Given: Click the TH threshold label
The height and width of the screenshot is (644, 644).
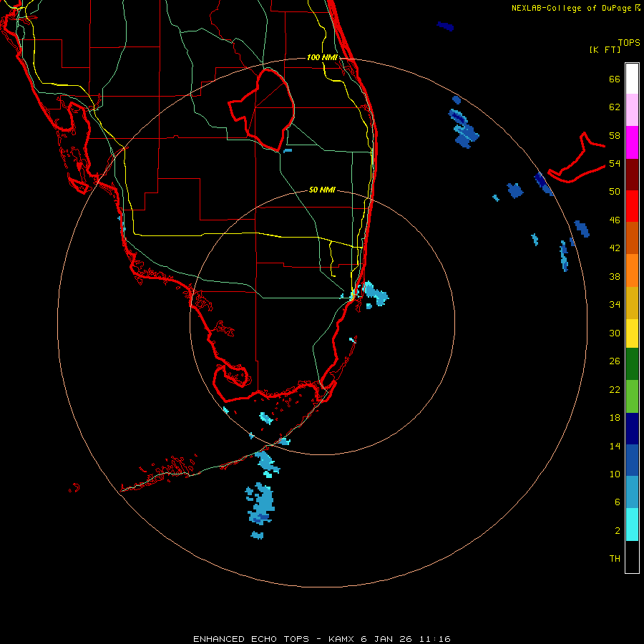Looking at the screenshot, I should (615, 559).
